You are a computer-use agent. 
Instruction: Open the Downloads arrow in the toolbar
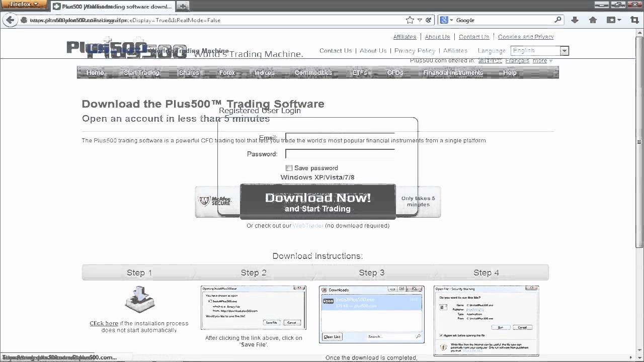pyautogui.click(x=575, y=20)
